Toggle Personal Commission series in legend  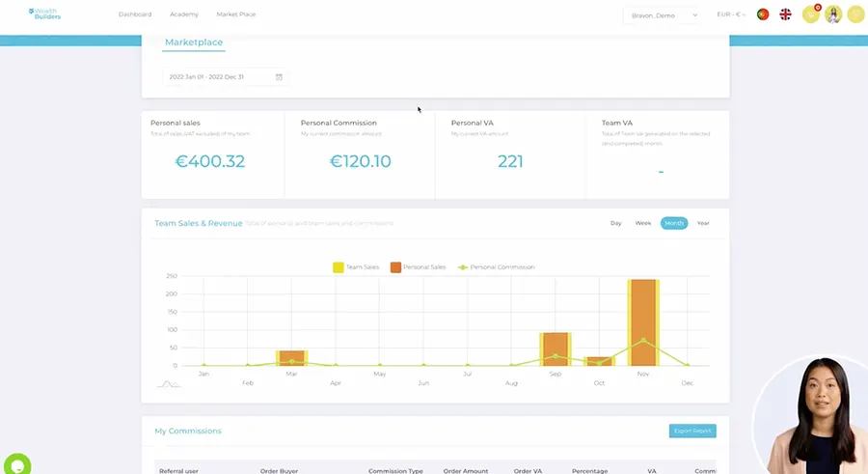coord(496,267)
